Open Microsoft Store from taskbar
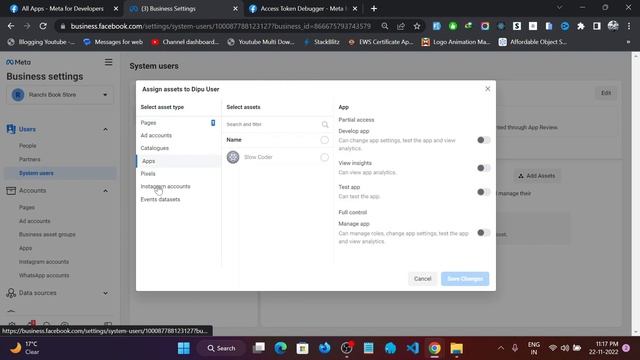This screenshot has height=360, width=640. click(x=302, y=348)
